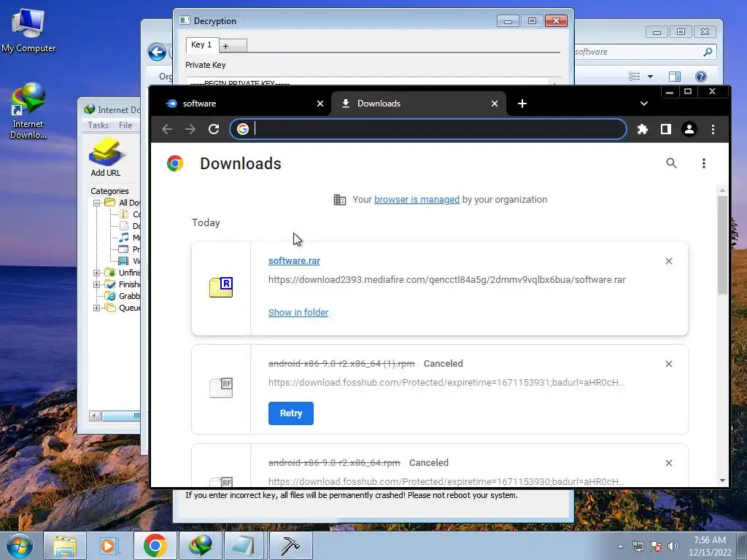Screen dimensions: 747x560
Task: Select Music category in IDM tree
Action: coord(130,238)
